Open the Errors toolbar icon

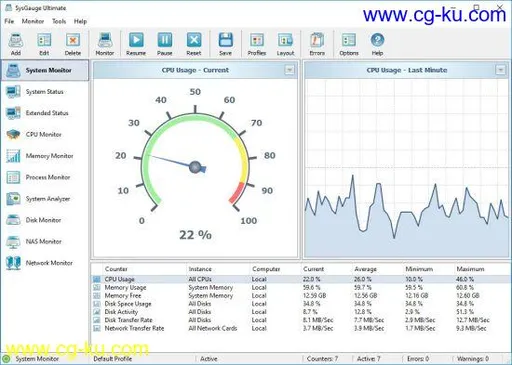pos(317,44)
